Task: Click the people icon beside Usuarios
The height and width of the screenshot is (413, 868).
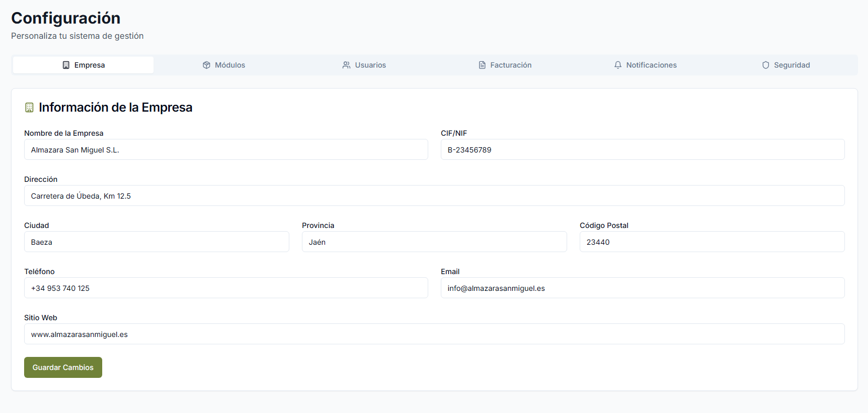Action: click(x=346, y=65)
